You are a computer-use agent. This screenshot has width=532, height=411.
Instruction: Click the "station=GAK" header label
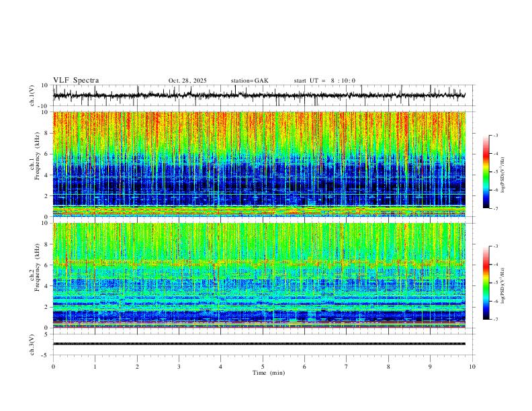point(249,81)
